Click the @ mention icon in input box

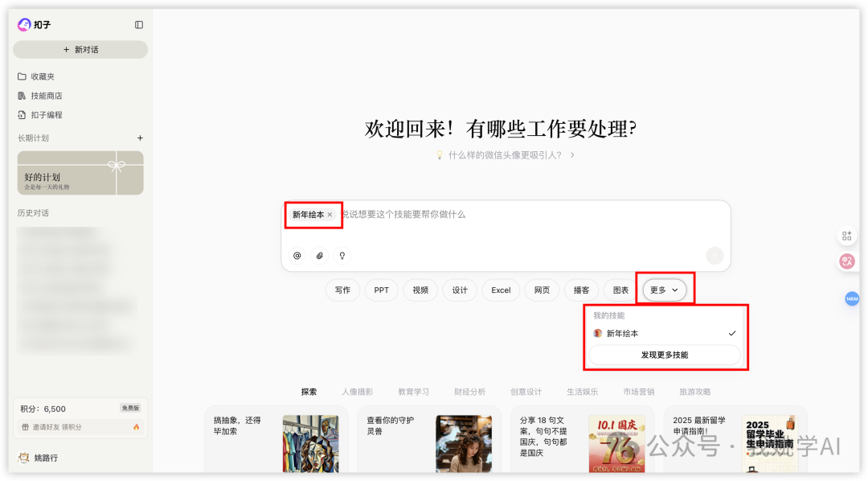coord(297,255)
